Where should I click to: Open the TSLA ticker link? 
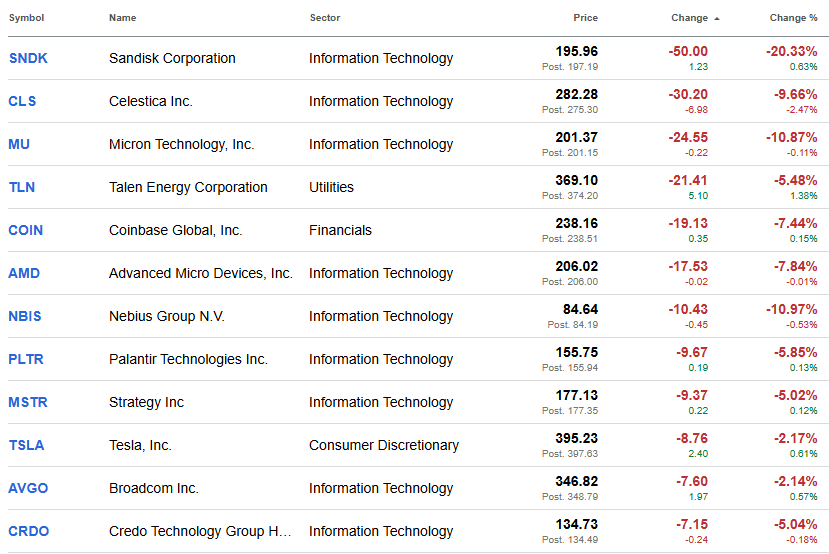26,445
